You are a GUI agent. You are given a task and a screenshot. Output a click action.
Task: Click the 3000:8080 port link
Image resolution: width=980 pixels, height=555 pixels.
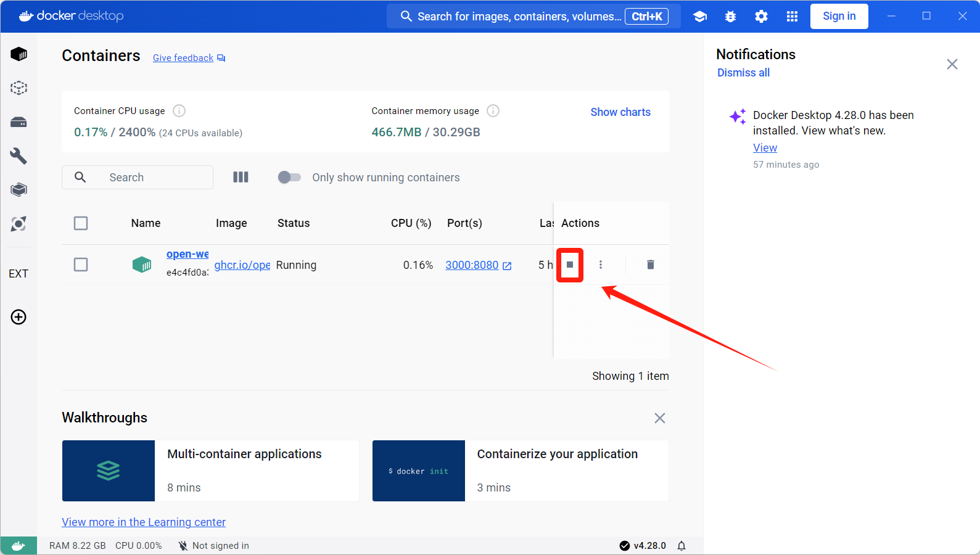click(472, 265)
